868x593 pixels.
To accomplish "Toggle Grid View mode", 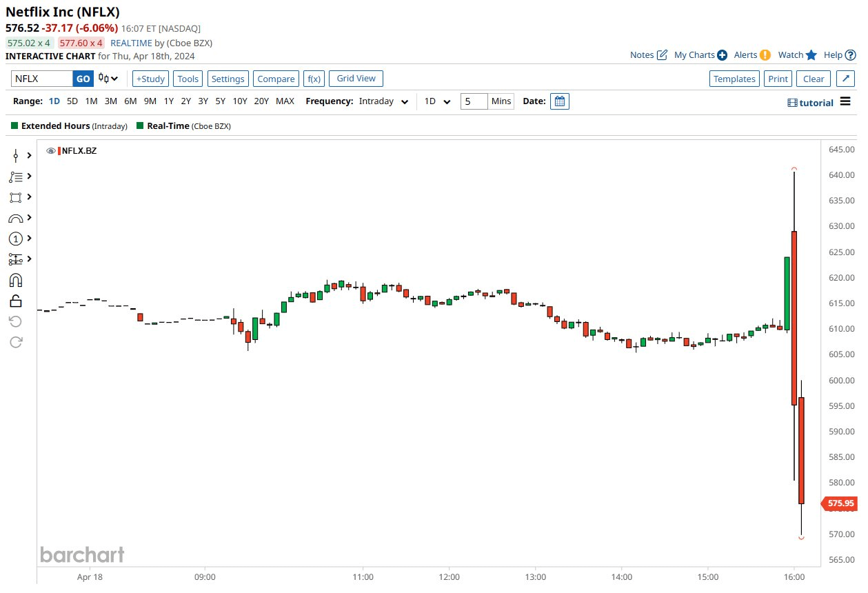I will click(x=356, y=78).
